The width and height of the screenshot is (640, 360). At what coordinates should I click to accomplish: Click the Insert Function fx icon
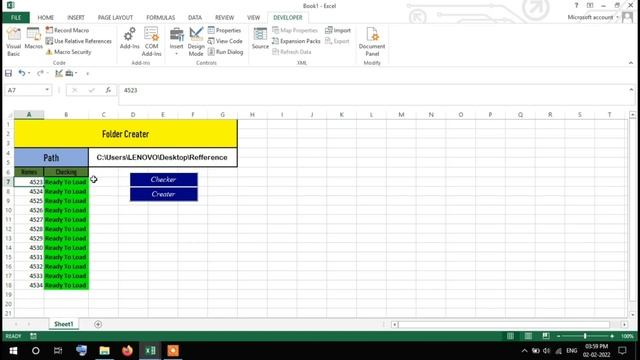[x=108, y=90]
